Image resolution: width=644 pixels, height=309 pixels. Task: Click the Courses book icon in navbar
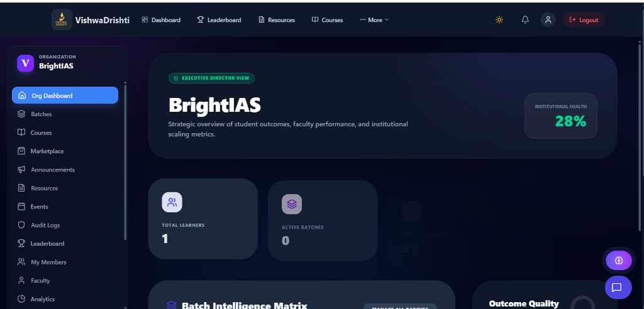[315, 19]
